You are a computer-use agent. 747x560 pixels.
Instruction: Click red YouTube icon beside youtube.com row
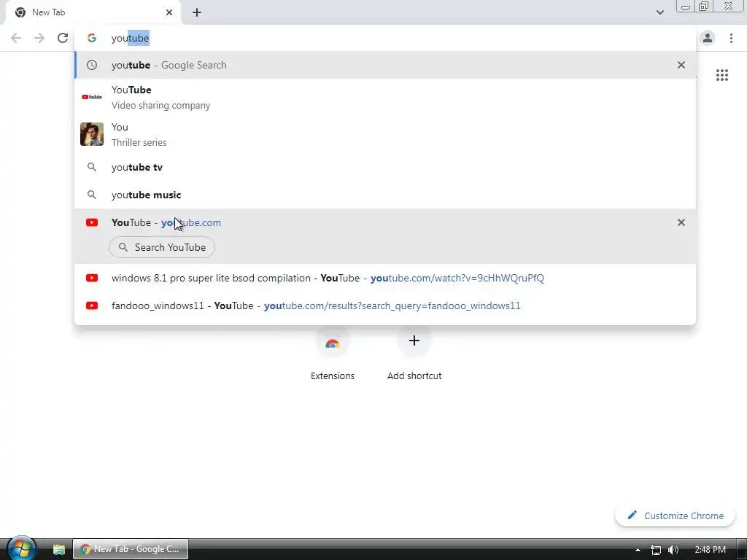[x=92, y=222]
